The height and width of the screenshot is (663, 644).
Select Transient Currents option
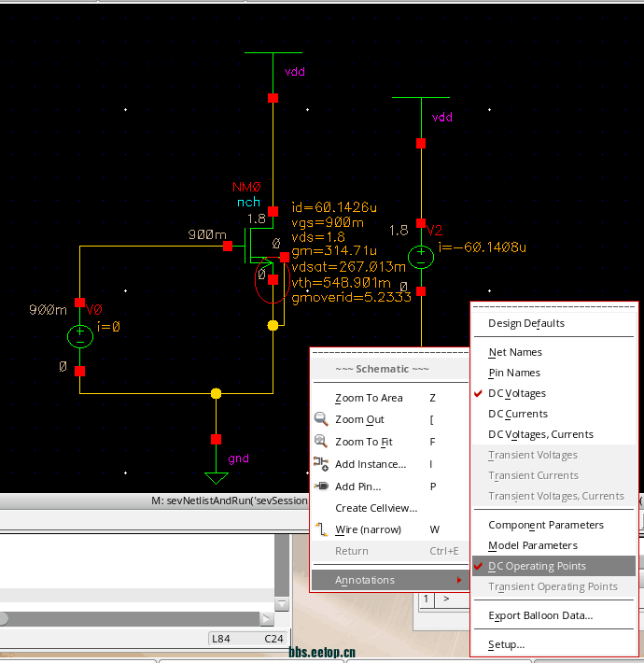(554, 475)
